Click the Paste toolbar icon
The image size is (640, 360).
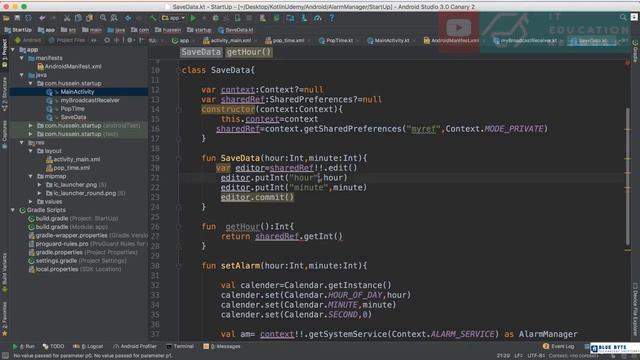89,18
